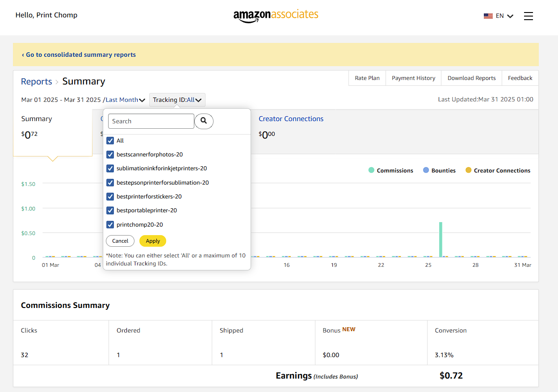Click the Ordered column header
The width and height of the screenshot is (558, 392).
click(128, 330)
